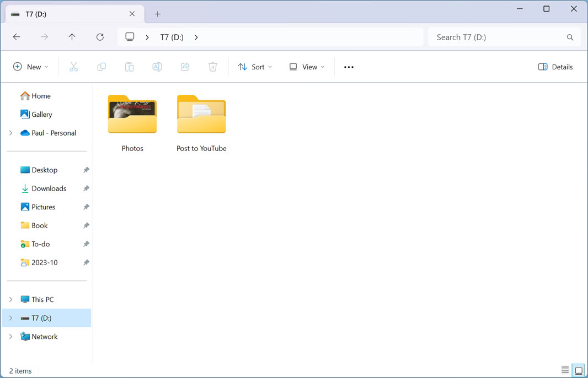Click the Delete trash can icon
The image size is (588, 378).
tap(213, 67)
